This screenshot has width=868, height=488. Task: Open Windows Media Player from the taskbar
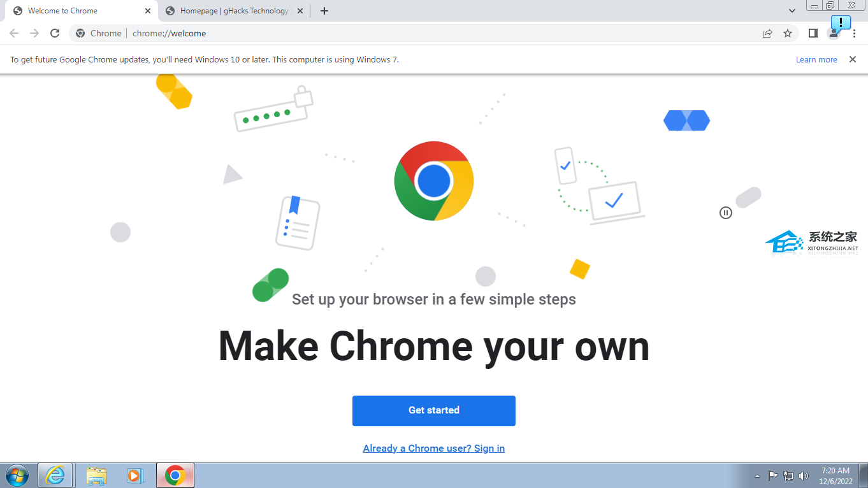(135, 475)
